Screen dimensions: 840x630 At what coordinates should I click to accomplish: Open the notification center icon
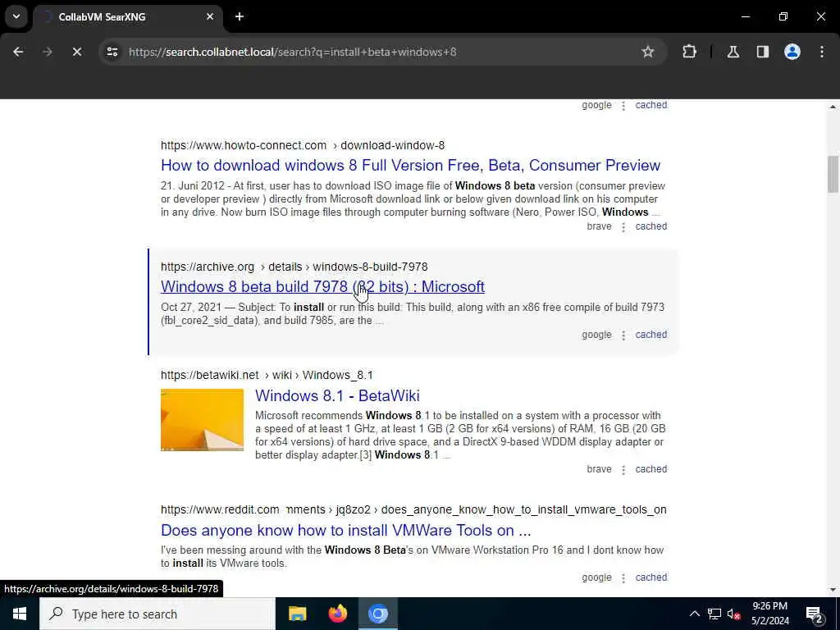(815, 614)
